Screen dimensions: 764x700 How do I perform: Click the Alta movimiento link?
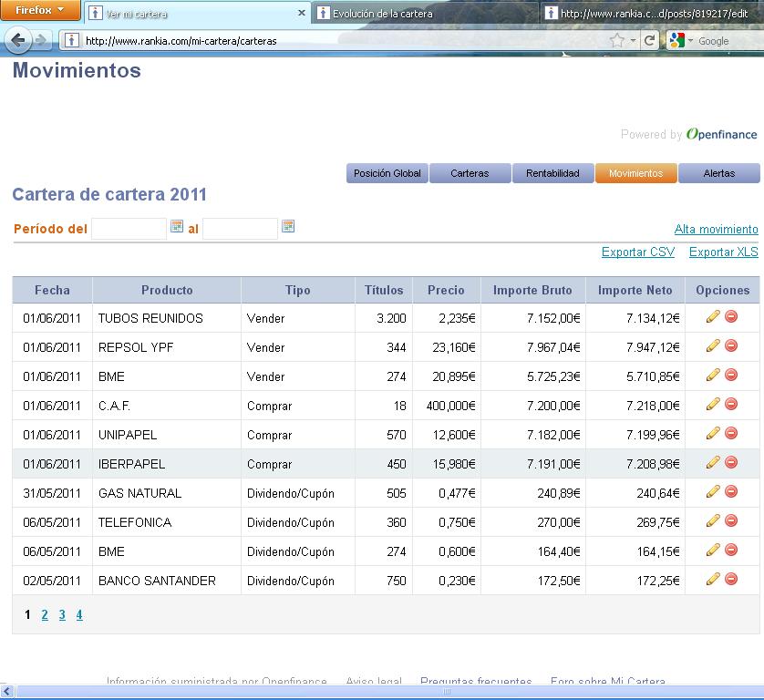[716, 229]
